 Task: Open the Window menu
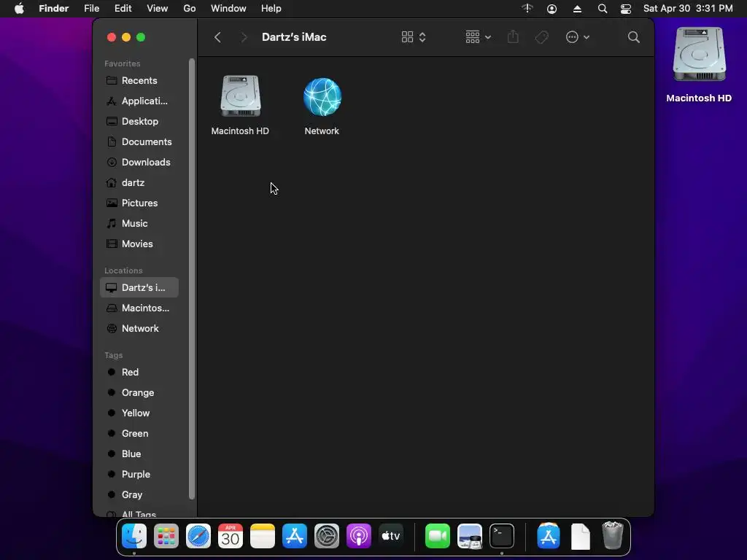coord(228,9)
